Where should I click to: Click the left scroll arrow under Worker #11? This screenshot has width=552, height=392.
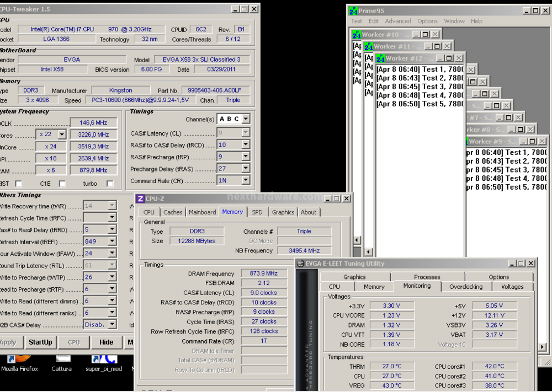point(369,251)
